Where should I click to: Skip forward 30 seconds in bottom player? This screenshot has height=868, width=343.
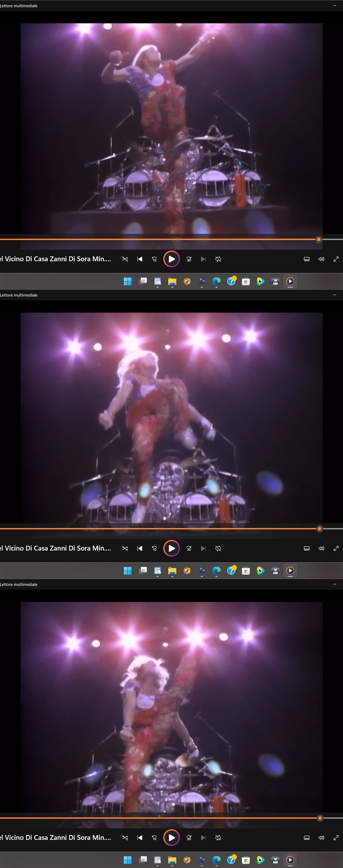(x=189, y=838)
